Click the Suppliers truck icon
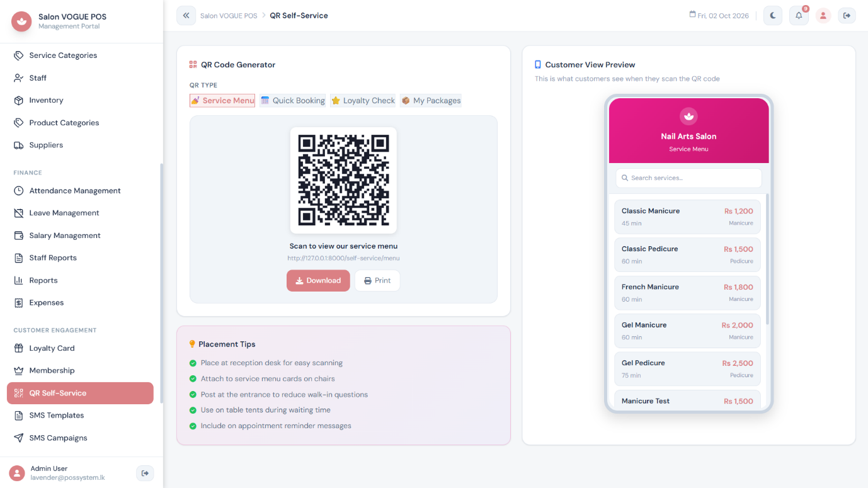The height and width of the screenshot is (488, 868). pos(19,145)
